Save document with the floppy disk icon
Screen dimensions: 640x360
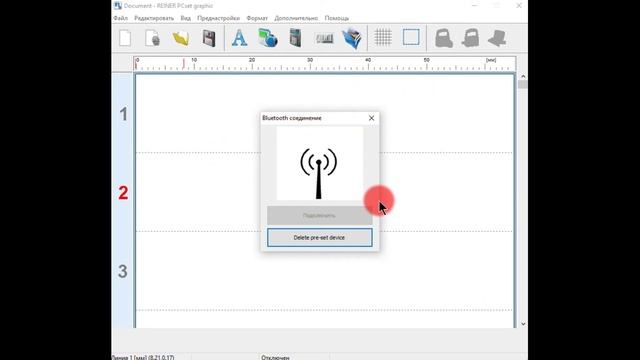[x=209, y=38]
